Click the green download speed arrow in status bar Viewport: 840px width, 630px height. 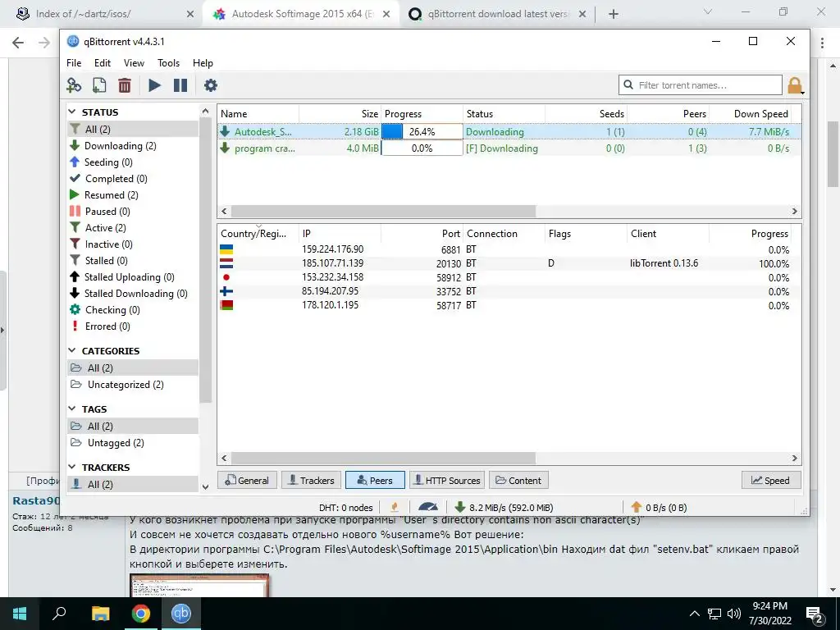click(459, 507)
